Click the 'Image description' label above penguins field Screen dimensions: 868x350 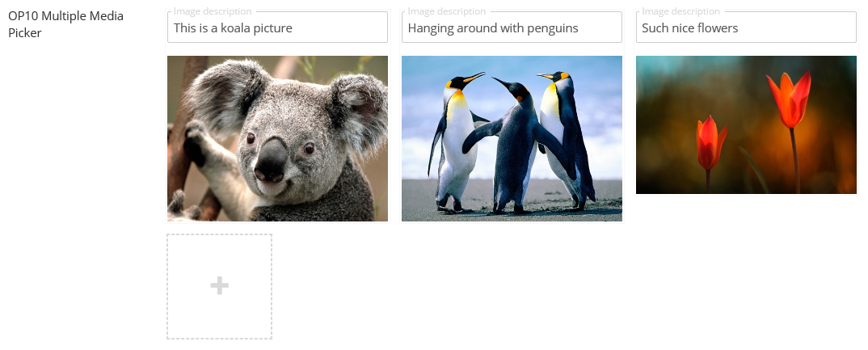click(447, 11)
